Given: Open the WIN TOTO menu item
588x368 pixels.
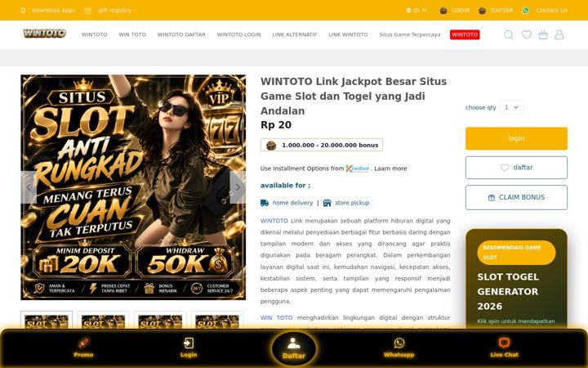Looking at the screenshot, I should click(x=132, y=34).
